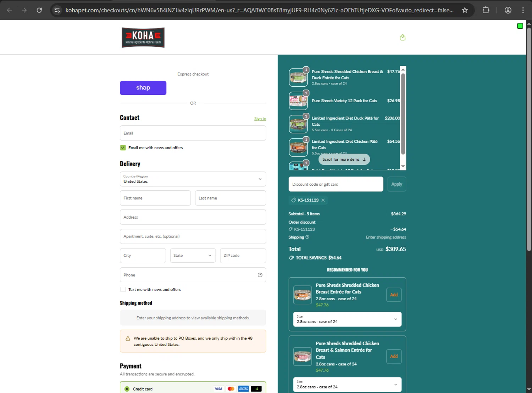Focus the ZIP code field
The width and height of the screenshot is (532, 393).
pos(243,256)
